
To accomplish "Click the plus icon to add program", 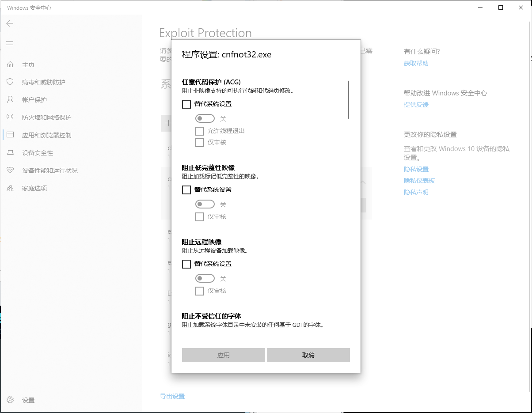I will tap(167, 123).
